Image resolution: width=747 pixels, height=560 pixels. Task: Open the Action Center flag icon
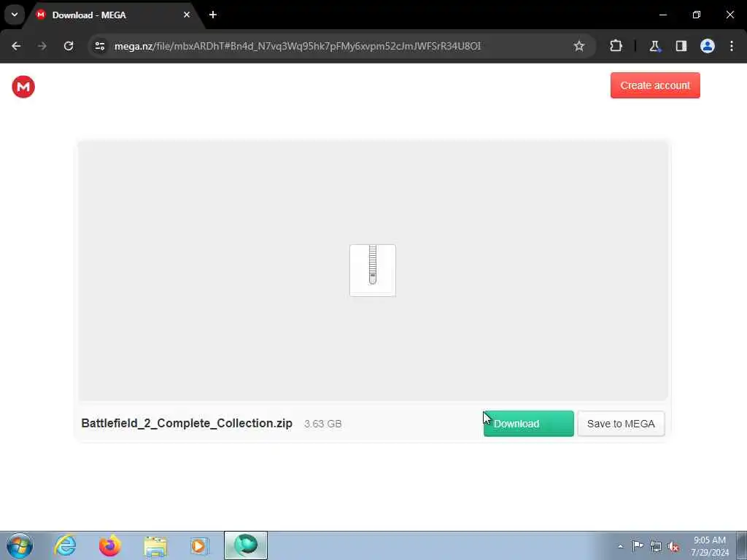638,545
